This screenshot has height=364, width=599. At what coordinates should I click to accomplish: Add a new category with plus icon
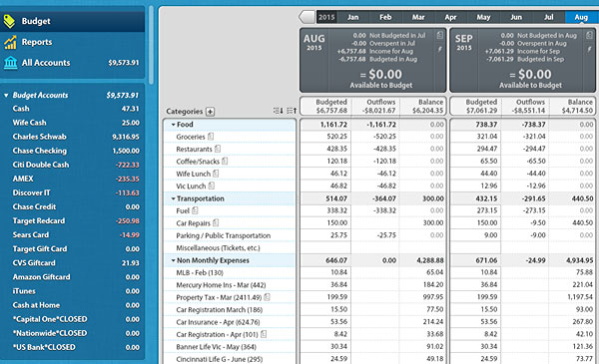(x=210, y=112)
